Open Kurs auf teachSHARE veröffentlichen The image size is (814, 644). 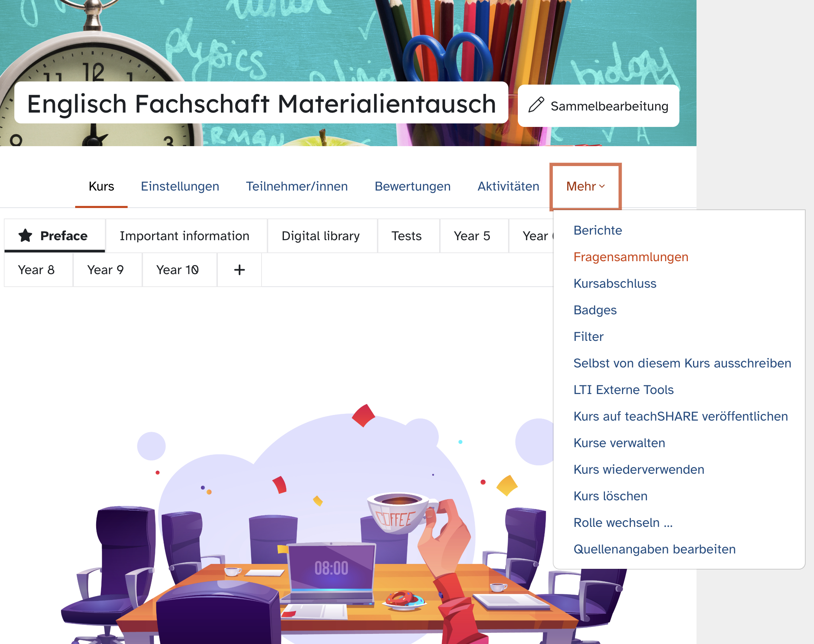[x=680, y=416]
